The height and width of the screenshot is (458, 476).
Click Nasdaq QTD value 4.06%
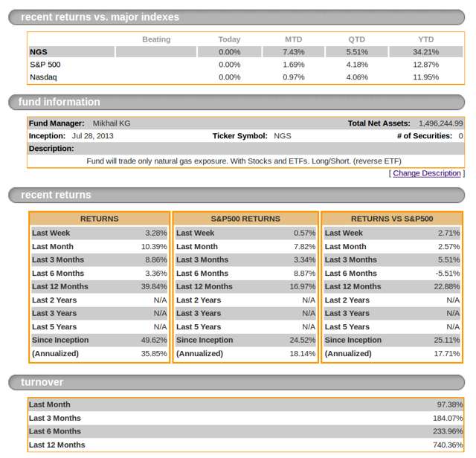(357, 77)
